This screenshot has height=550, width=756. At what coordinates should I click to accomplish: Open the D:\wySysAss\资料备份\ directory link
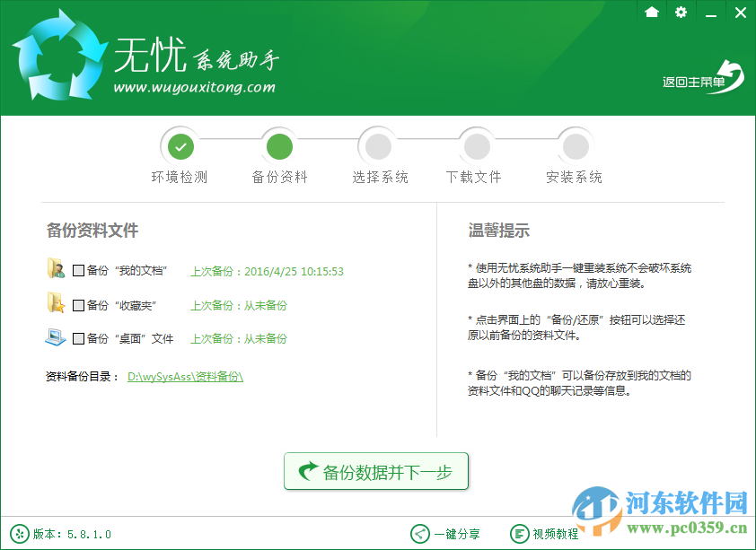186,376
